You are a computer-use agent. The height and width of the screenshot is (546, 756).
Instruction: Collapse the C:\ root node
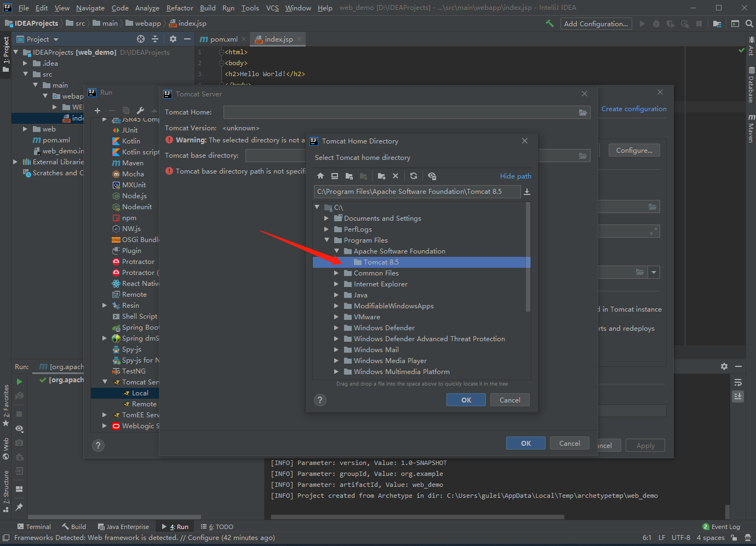[317, 207]
